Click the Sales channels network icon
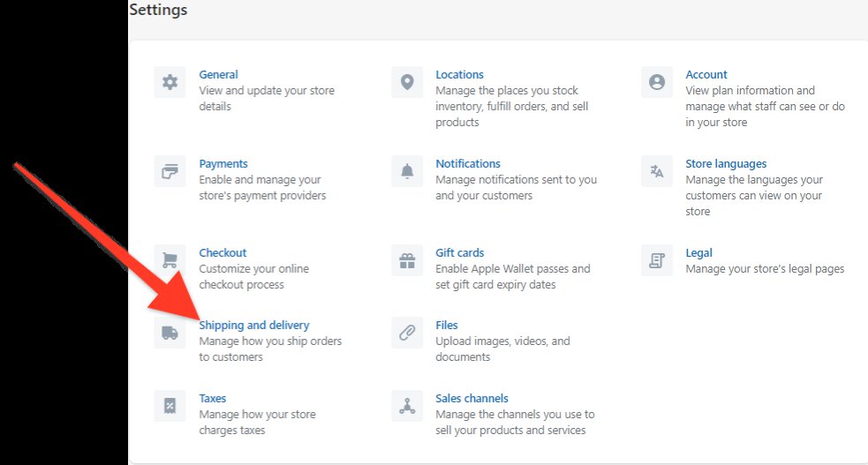Screen dimensions: 868x465 point(407,406)
